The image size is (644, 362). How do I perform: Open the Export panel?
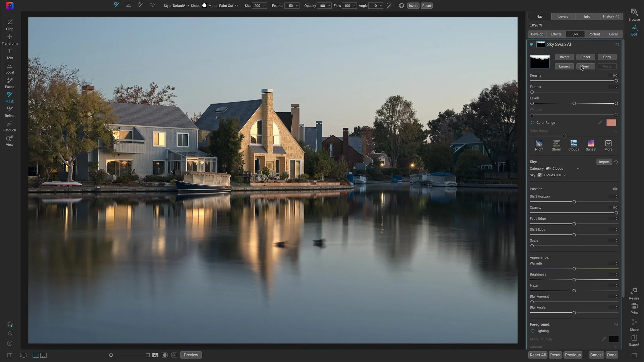(x=634, y=340)
